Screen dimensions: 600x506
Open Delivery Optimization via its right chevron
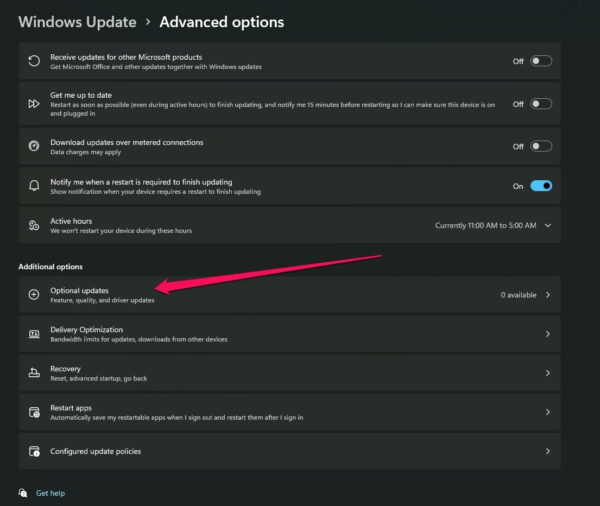tap(548, 334)
